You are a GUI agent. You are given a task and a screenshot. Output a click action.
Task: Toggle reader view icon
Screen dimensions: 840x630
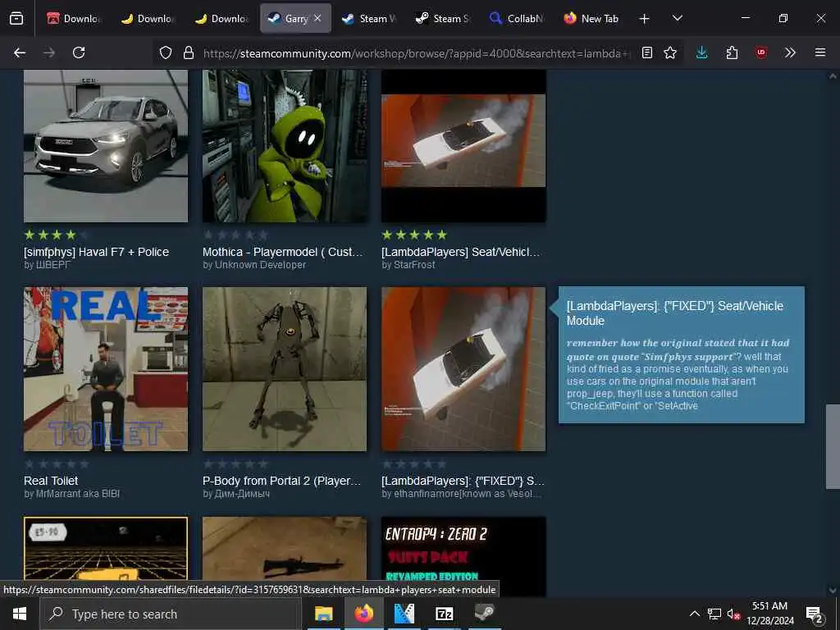point(647,52)
